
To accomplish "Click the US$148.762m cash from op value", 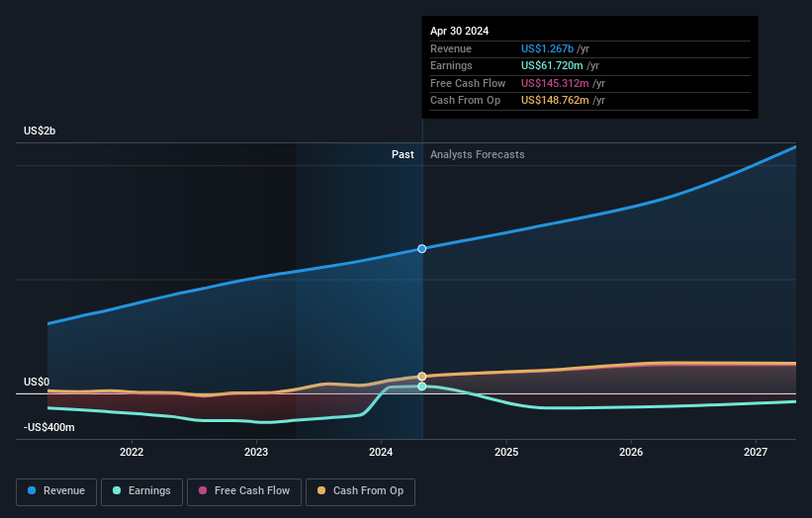I will point(555,101).
